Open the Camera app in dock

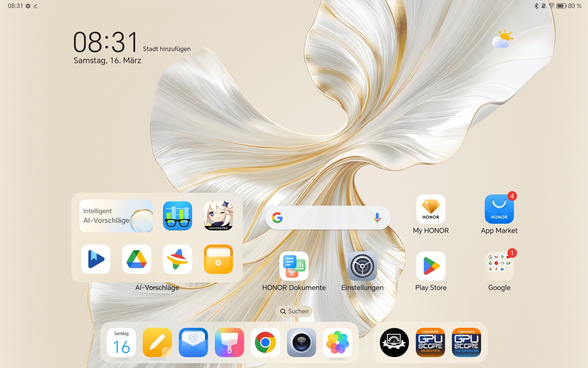coord(301,342)
